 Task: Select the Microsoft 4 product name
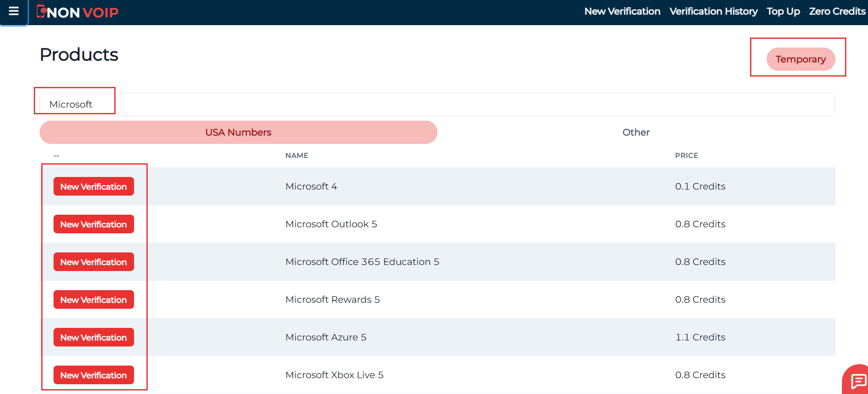tap(311, 186)
